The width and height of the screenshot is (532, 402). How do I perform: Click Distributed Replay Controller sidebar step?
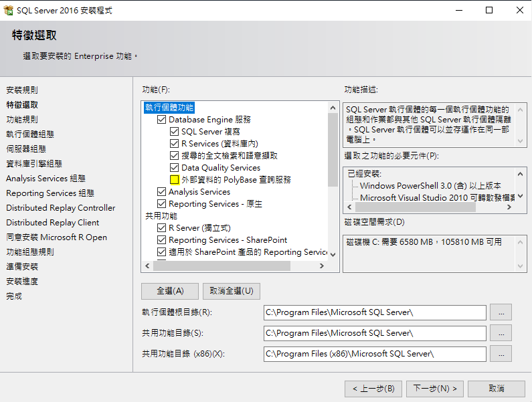(61, 207)
